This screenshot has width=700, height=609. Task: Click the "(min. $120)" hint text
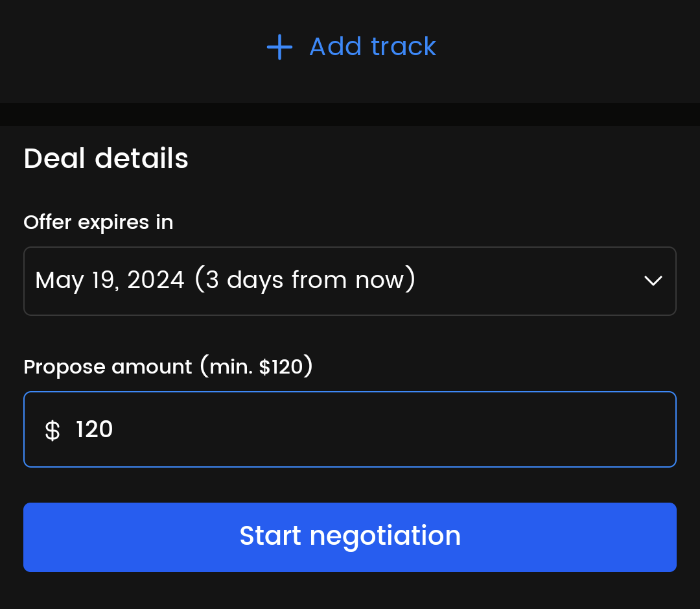[256, 367]
